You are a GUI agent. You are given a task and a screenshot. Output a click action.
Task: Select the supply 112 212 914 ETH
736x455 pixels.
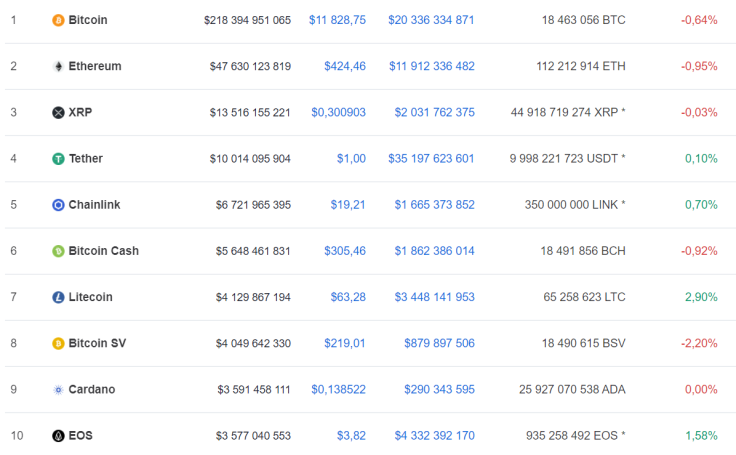581,66
